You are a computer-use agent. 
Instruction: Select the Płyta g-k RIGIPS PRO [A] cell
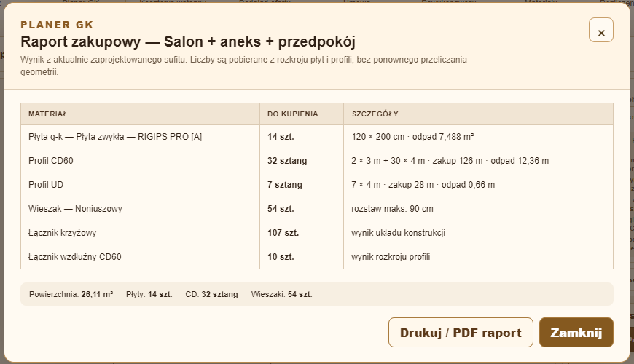click(x=140, y=137)
